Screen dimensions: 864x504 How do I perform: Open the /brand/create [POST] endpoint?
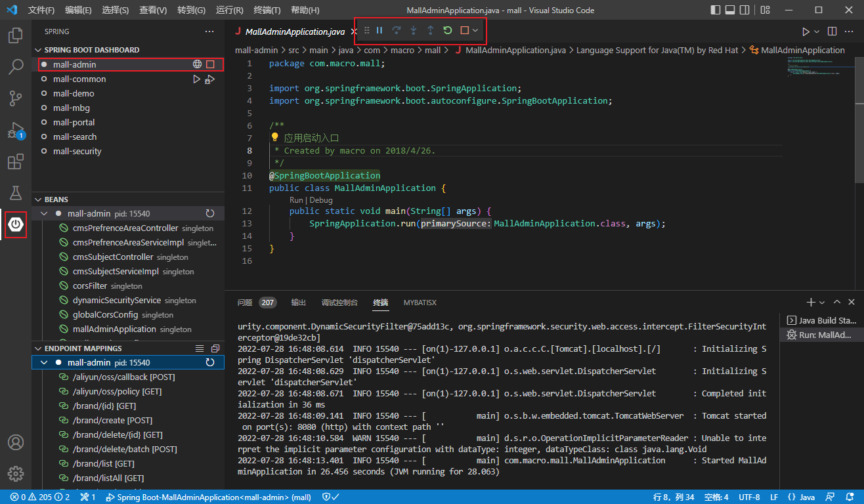click(128, 420)
